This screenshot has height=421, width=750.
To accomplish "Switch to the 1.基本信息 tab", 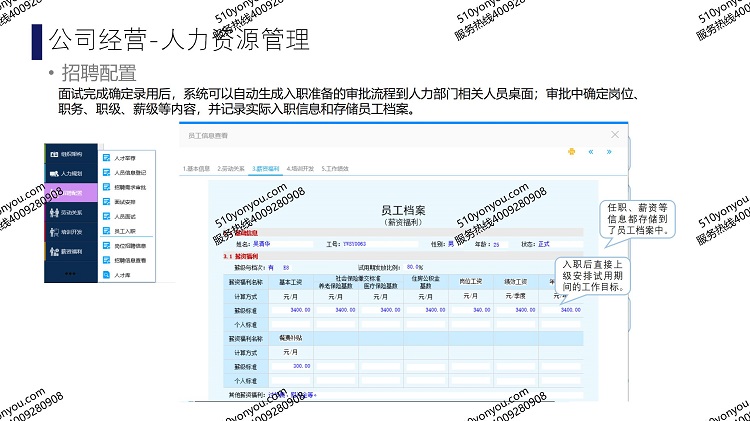I will [x=199, y=169].
